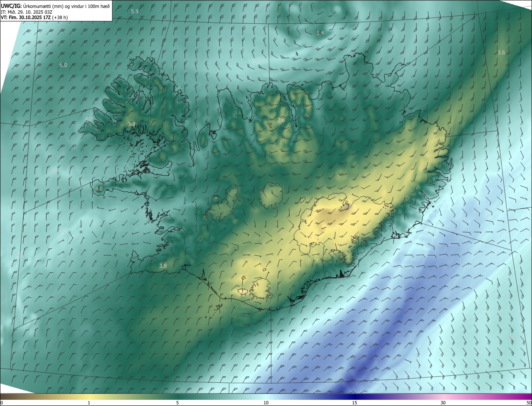
Task: Click the 5.9 value label on the map
Action: click(x=135, y=11)
